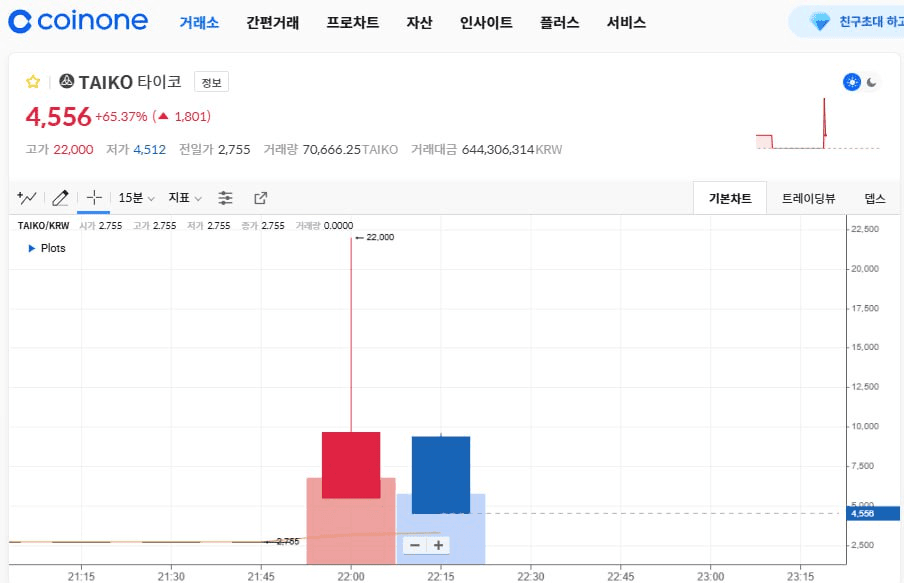Zoom out chart with minus button

pos(413,545)
